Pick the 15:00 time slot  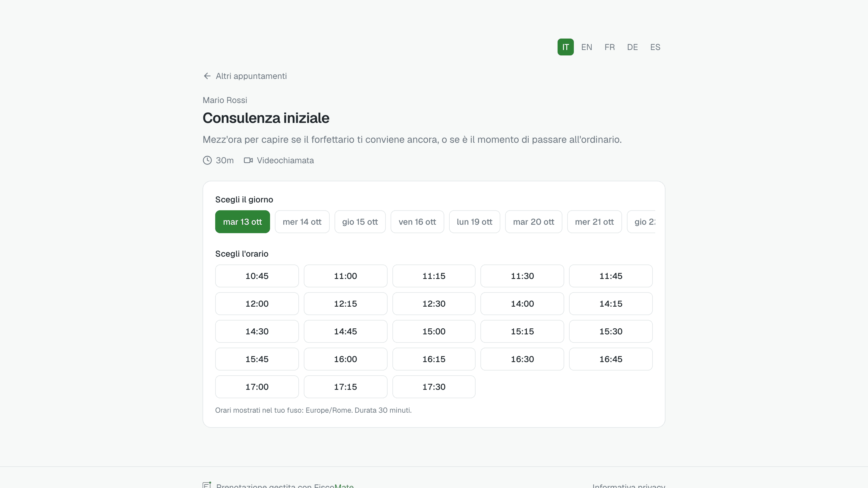(434, 331)
